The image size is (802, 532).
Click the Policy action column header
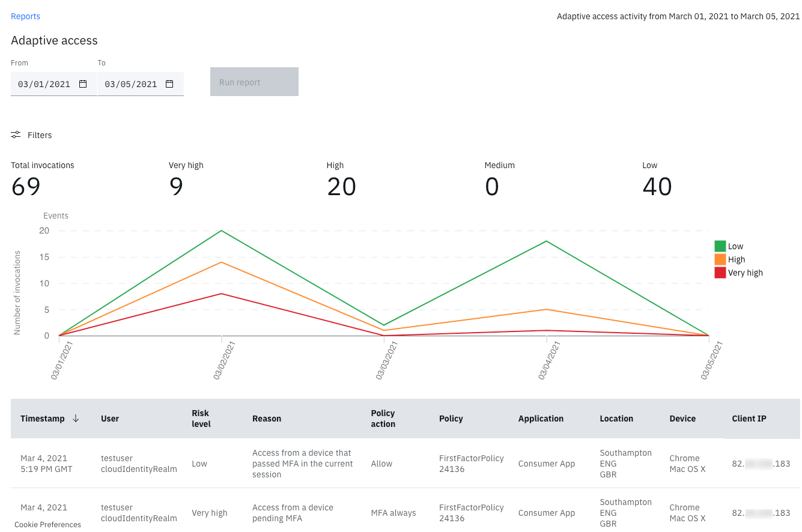(383, 419)
